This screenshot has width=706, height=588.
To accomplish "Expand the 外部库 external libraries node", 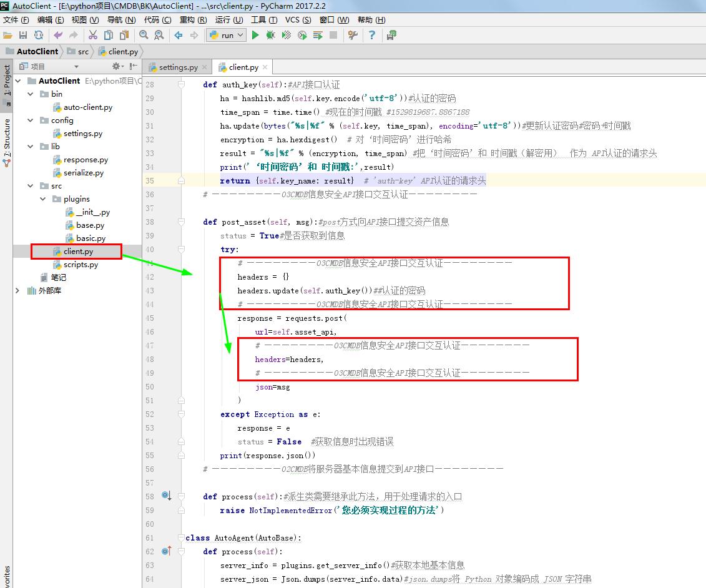I will (x=17, y=291).
